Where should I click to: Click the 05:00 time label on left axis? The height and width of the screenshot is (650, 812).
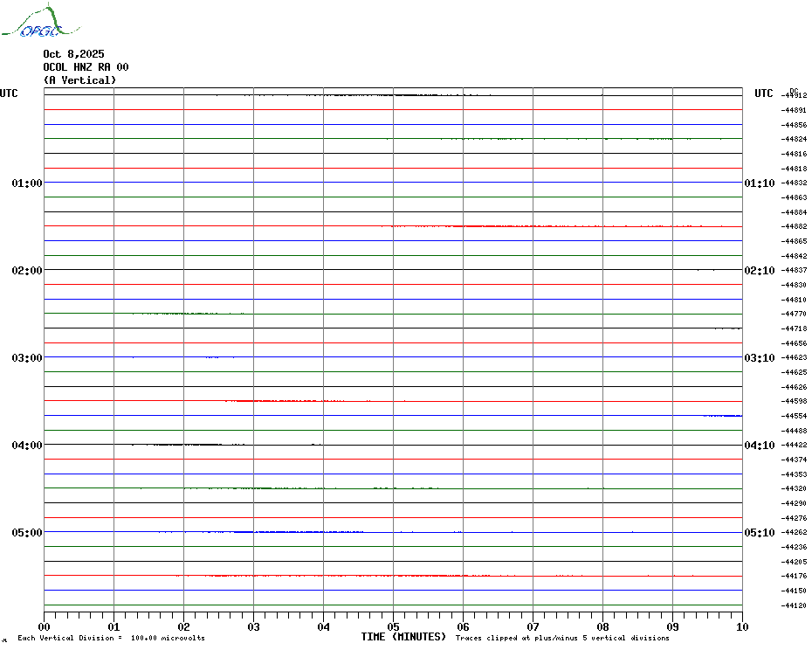27,533
